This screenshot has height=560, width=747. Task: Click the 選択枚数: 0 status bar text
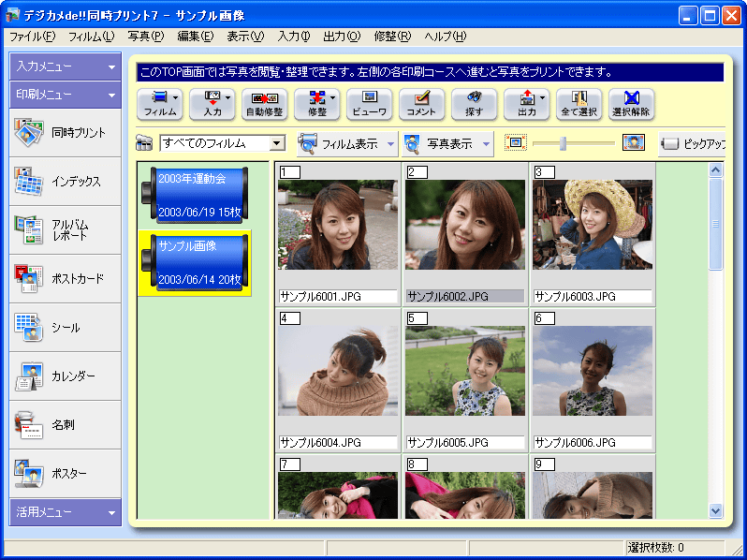point(655,548)
